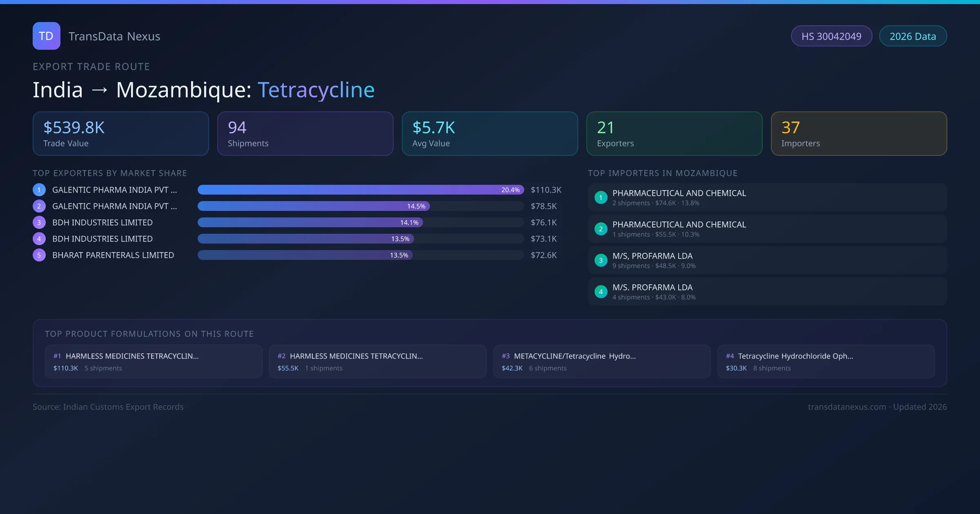Click the 2026 Data badge
Screen dimensions: 980x514
913,36
